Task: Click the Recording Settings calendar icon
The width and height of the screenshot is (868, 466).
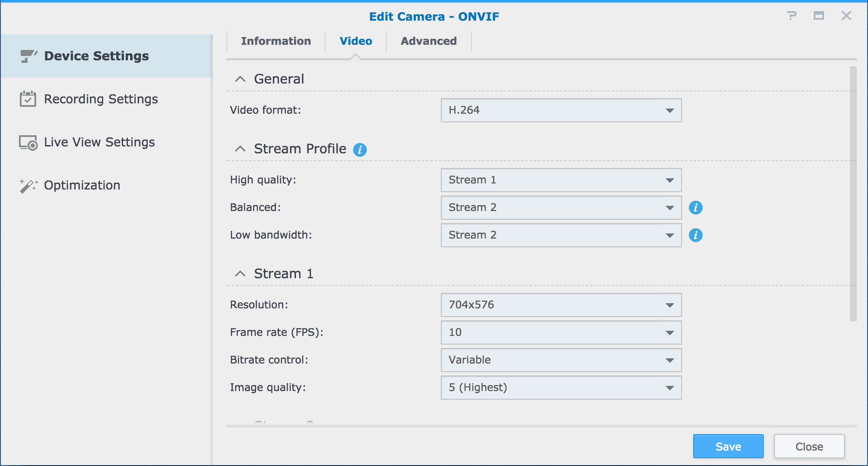Action: pyautogui.click(x=28, y=99)
